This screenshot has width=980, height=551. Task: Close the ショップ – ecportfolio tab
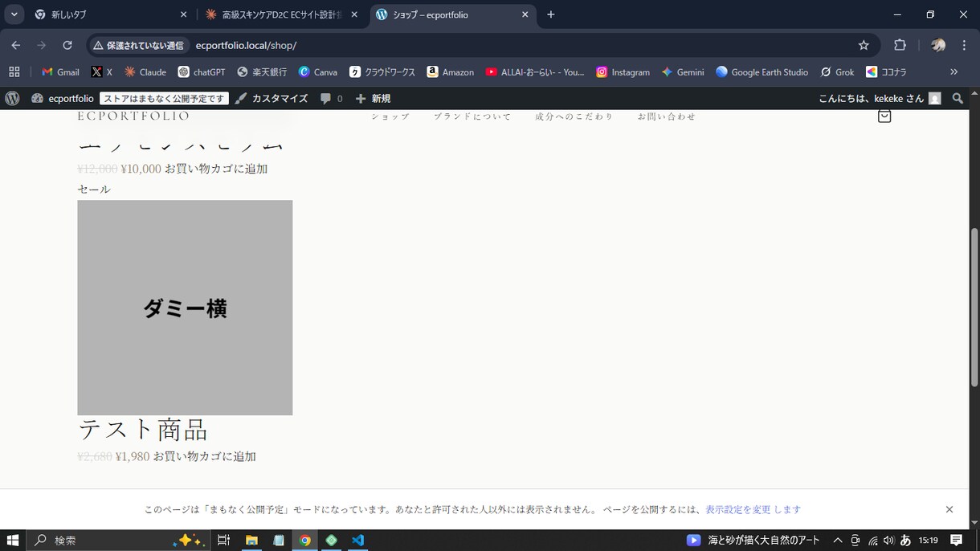click(x=525, y=14)
